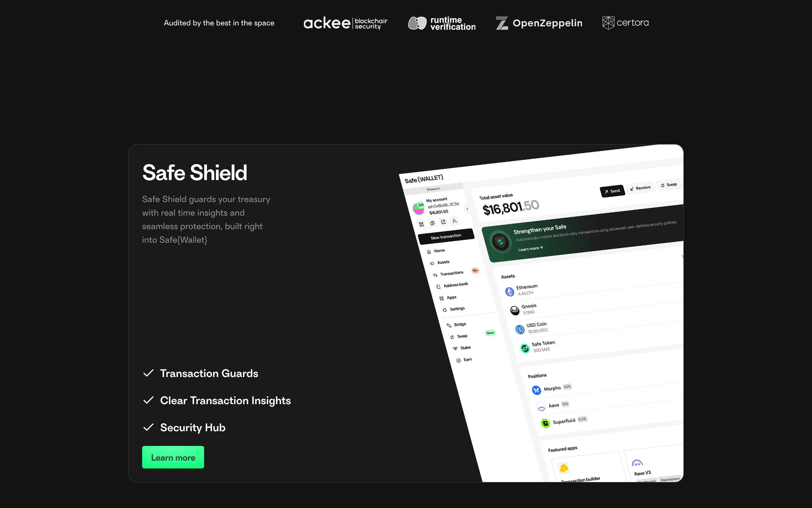Click the nested Safes tree icon

click(454, 221)
